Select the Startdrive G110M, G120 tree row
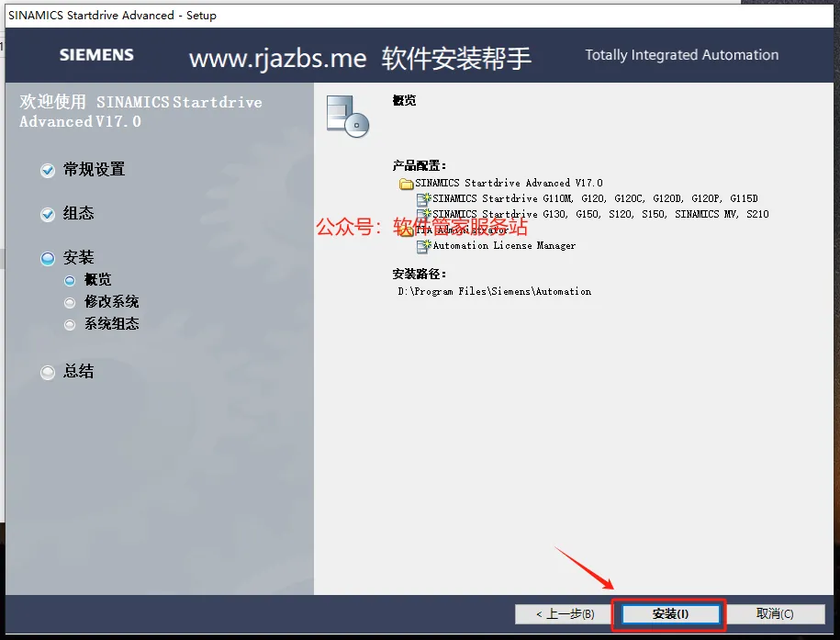Viewport: 840px width, 640px height. point(595,199)
